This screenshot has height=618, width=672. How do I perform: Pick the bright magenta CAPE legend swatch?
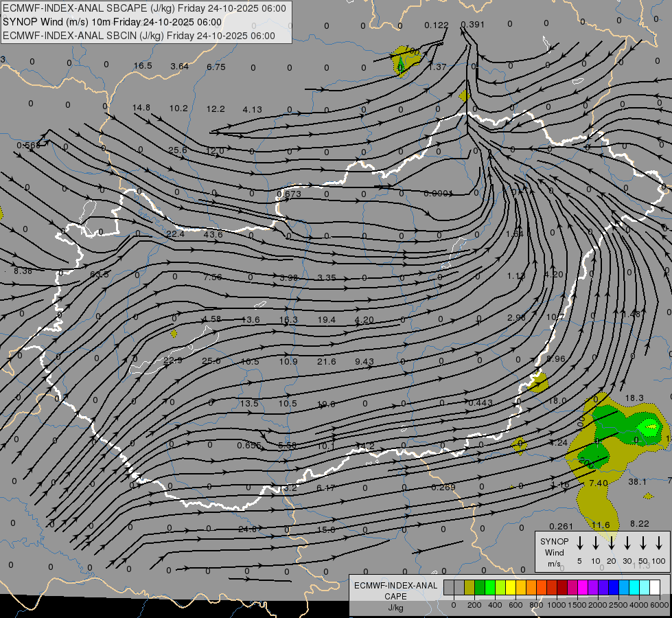pos(583,588)
